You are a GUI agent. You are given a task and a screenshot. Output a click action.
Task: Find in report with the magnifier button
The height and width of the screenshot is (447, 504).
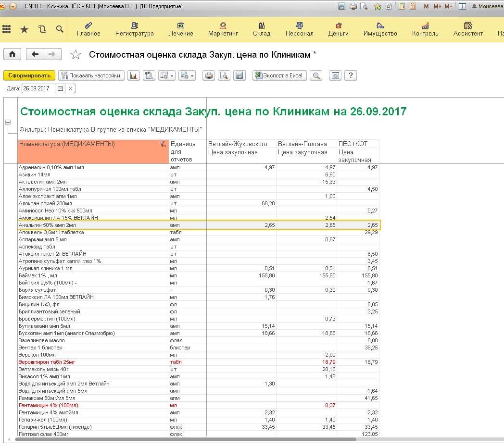click(x=316, y=75)
